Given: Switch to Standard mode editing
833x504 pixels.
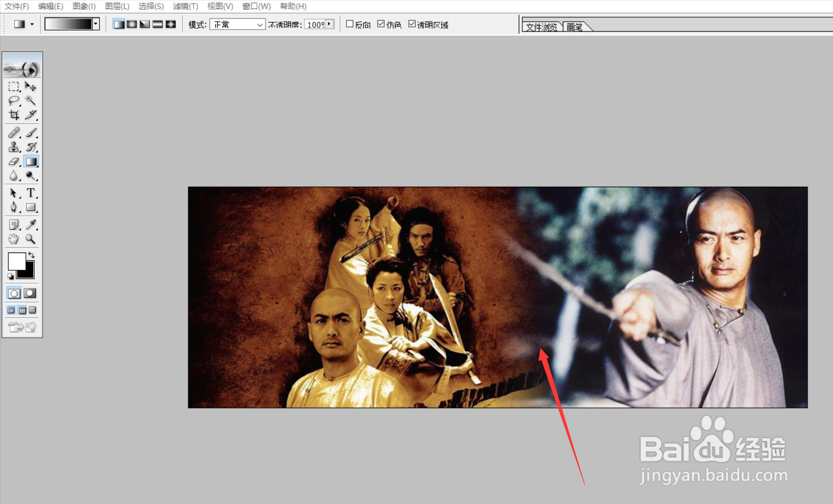Looking at the screenshot, I should (14, 293).
